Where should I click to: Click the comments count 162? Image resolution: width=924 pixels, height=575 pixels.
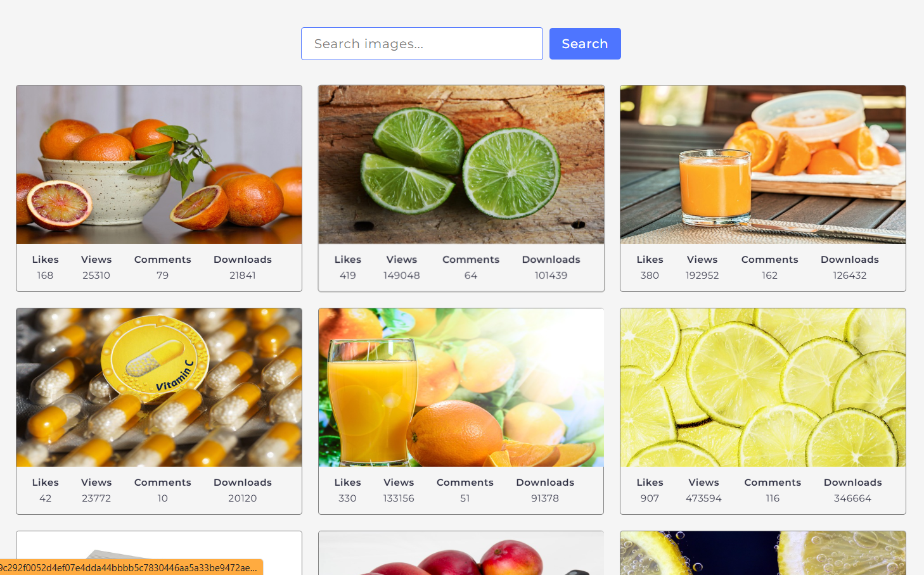tap(770, 275)
